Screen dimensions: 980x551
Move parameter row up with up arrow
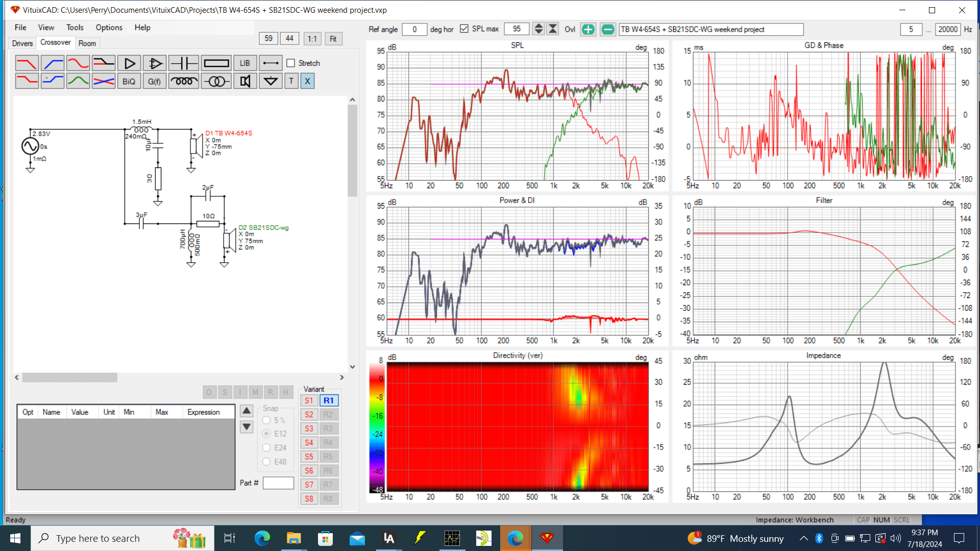click(247, 411)
